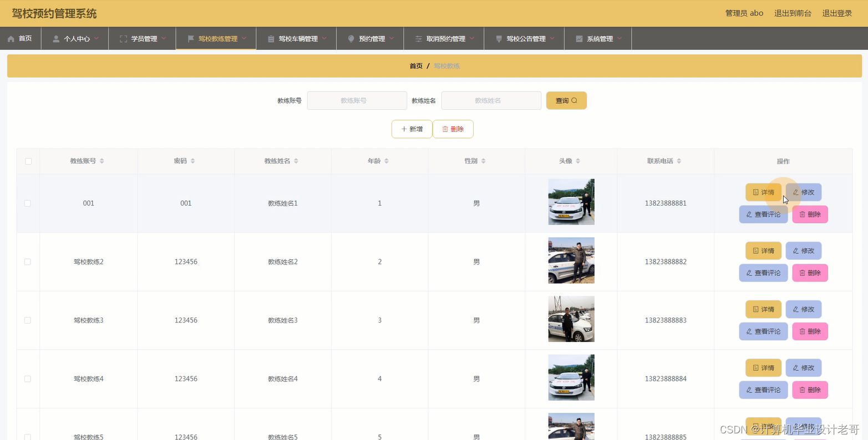Toggle the select-all checkbox in the table header

point(28,161)
